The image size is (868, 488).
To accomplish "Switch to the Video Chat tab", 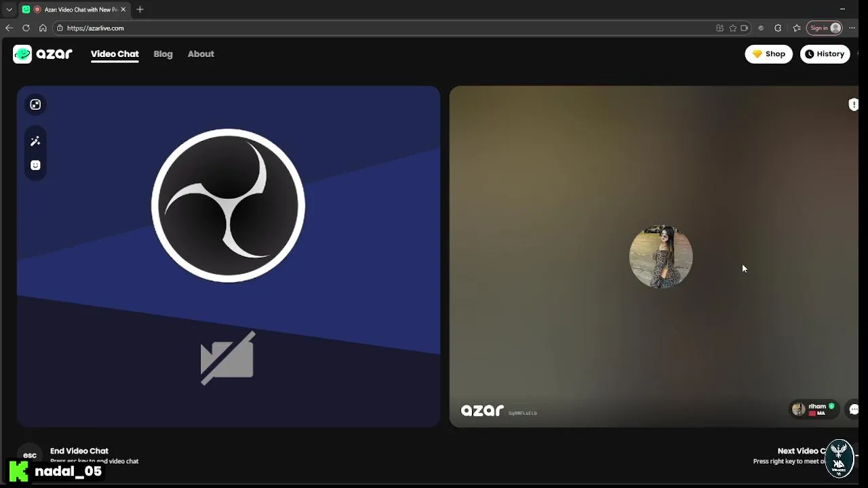I will click(115, 54).
